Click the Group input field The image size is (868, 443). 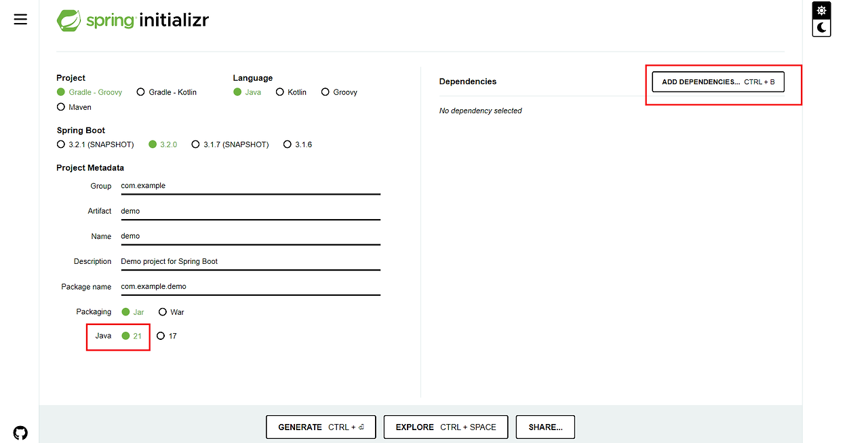[250, 186]
